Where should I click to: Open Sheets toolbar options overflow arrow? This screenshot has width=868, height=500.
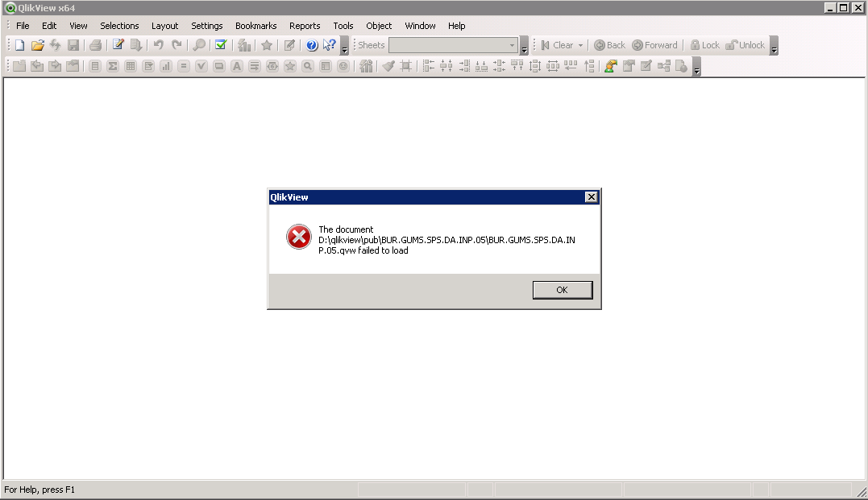point(524,45)
